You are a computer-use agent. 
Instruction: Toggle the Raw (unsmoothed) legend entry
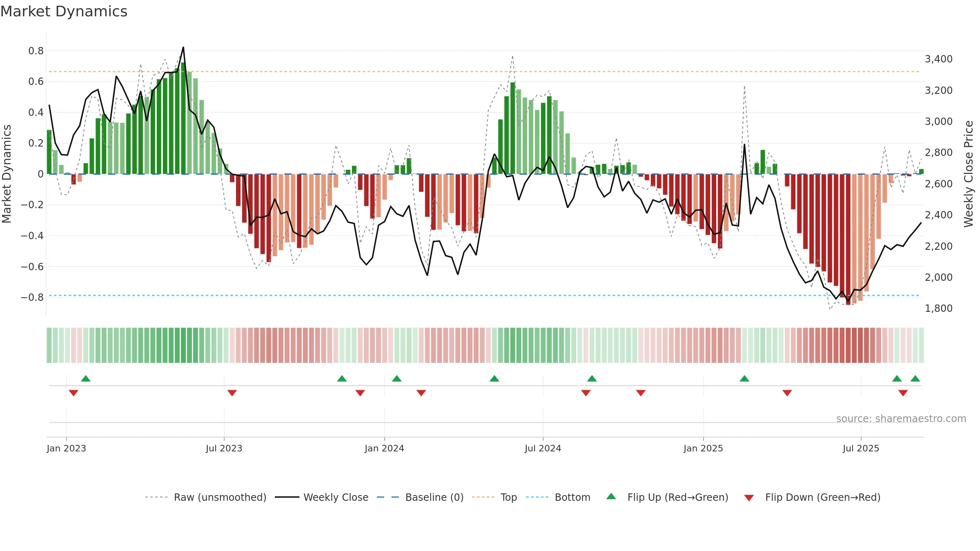pos(206,497)
